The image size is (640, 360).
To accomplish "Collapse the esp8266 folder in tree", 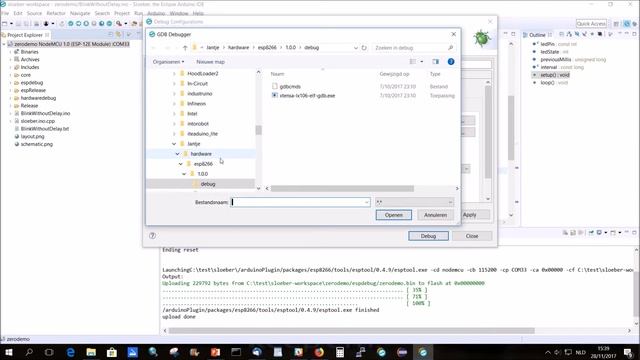I will point(181,164).
